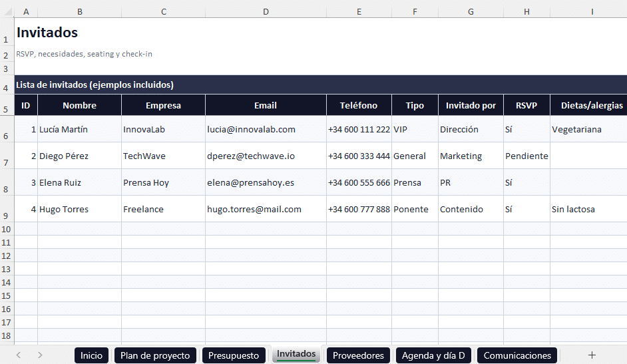627x364 pixels.
Task: Click email lucia@innovalab.com
Action: coord(266,129)
